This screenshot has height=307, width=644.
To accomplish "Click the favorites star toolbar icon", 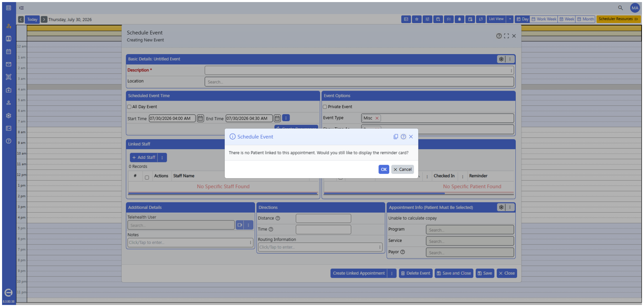I will coord(417,19).
